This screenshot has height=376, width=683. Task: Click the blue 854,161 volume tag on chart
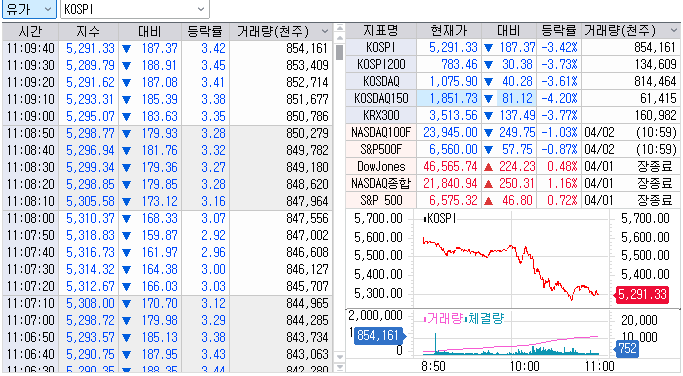(x=379, y=335)
